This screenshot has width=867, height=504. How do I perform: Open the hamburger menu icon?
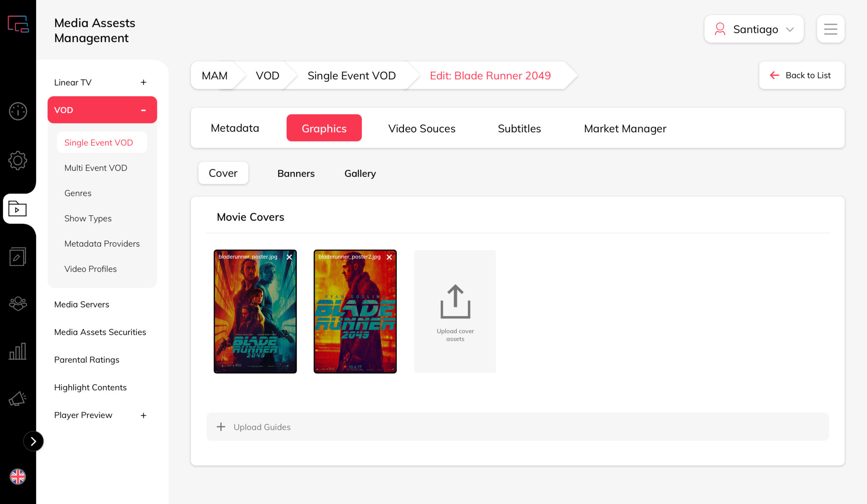click(x=830, y=29)
